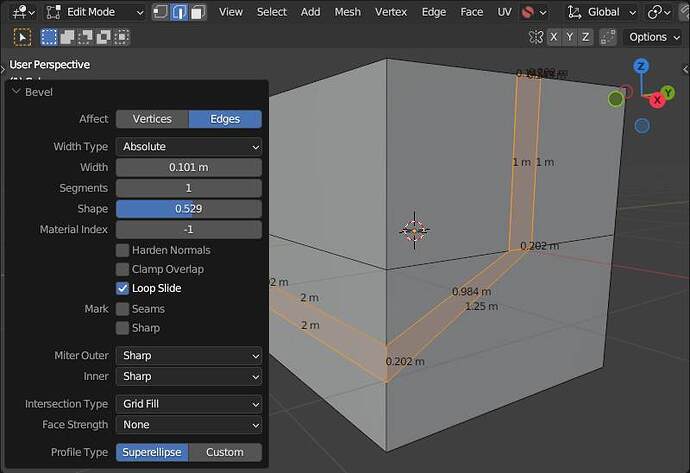Switch to face select mode
Image resolution: width=690 pixels, height=473 pixels.
[198, 12]
